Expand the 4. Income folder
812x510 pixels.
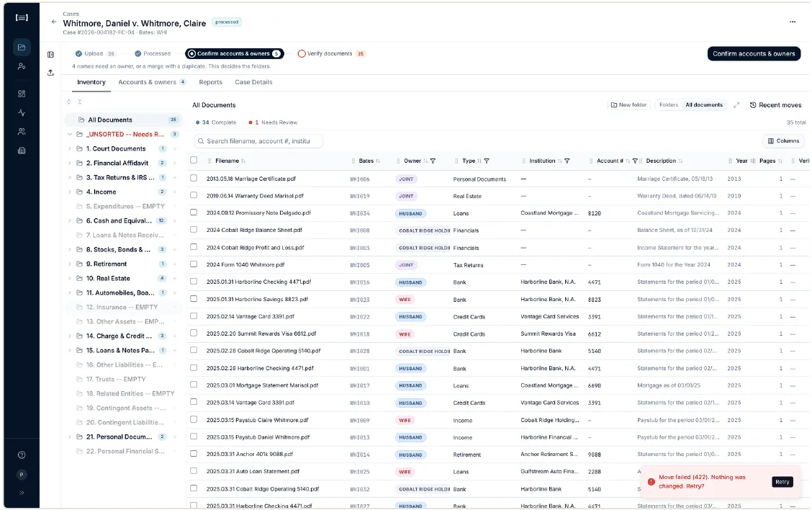[x=70, y=192]
